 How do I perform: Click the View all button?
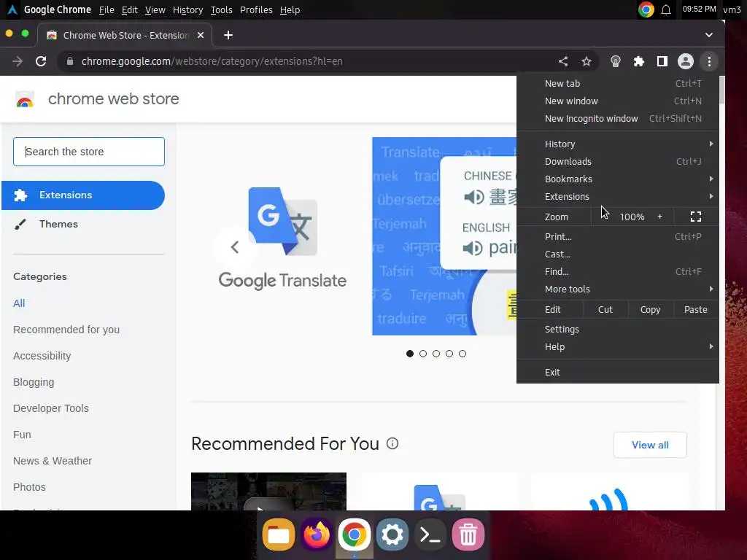(650, 445)
